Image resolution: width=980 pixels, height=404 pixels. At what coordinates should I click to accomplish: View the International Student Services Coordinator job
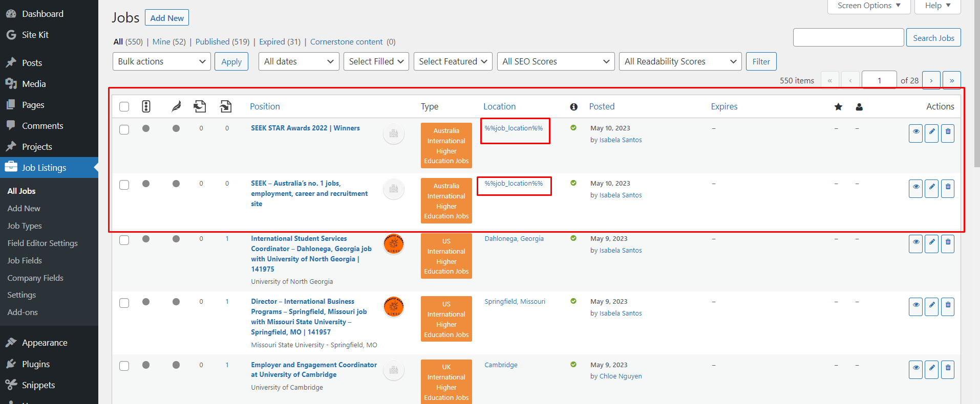(x=915, y=244)
